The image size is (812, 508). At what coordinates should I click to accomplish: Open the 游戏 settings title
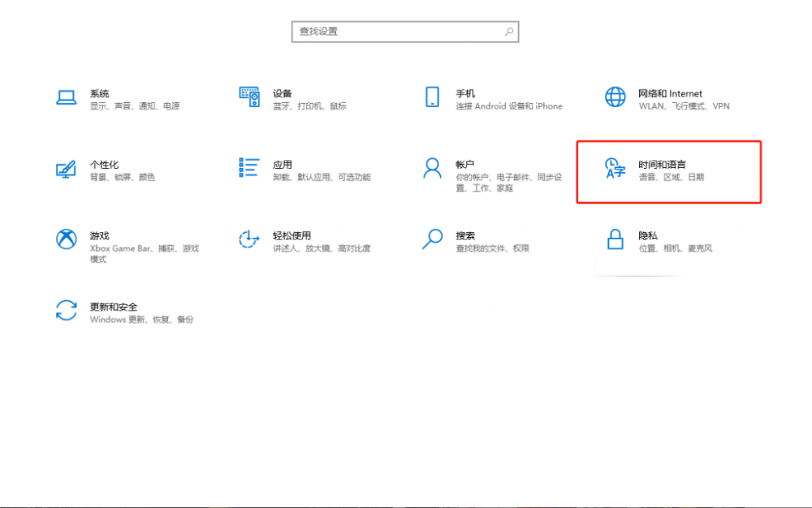coord(99,236)
